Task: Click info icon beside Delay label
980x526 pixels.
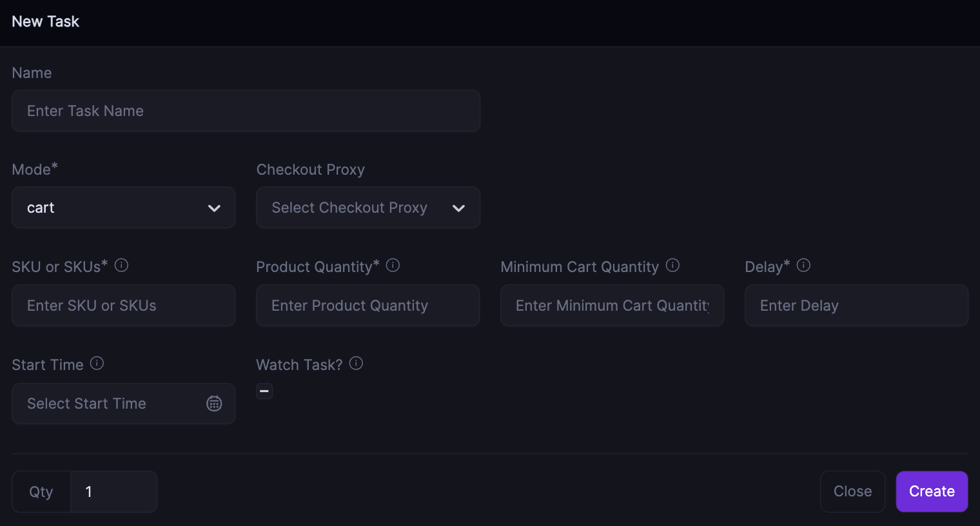Action: (x=803, y=266)
